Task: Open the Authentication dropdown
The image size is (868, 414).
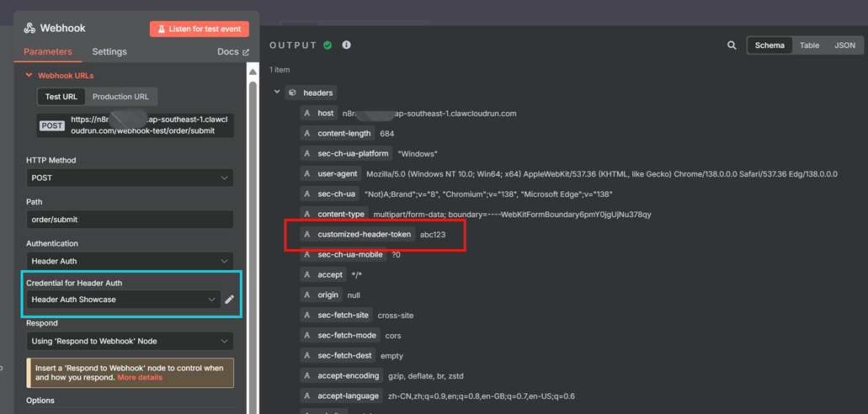Action: 130,261
